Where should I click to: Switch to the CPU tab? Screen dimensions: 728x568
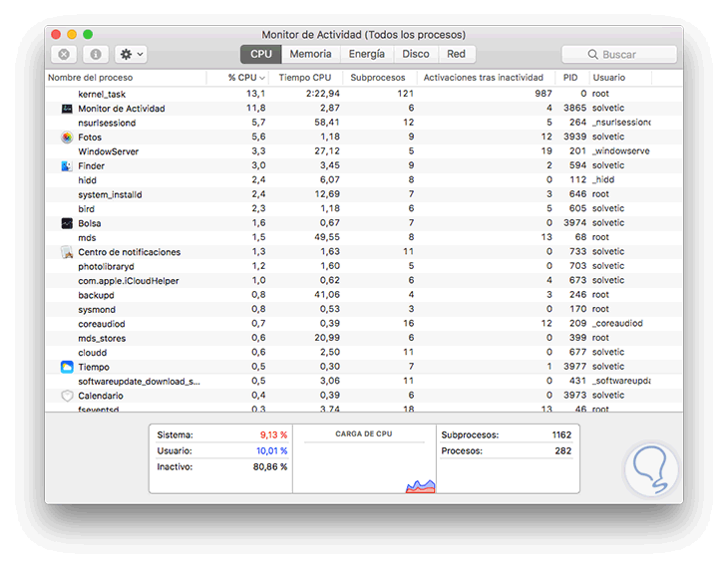[261, 54]
